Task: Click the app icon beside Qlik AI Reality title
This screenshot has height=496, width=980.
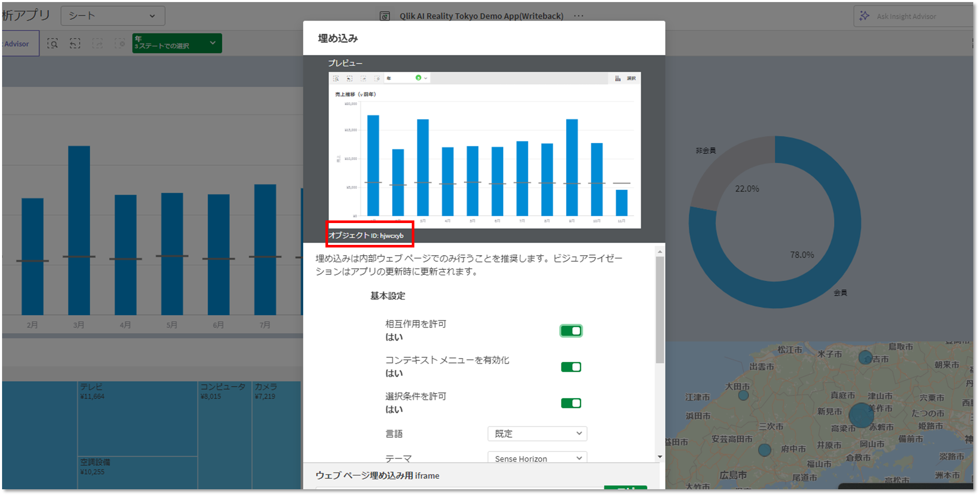Action: pyautogui.click(x=385, y=16)
